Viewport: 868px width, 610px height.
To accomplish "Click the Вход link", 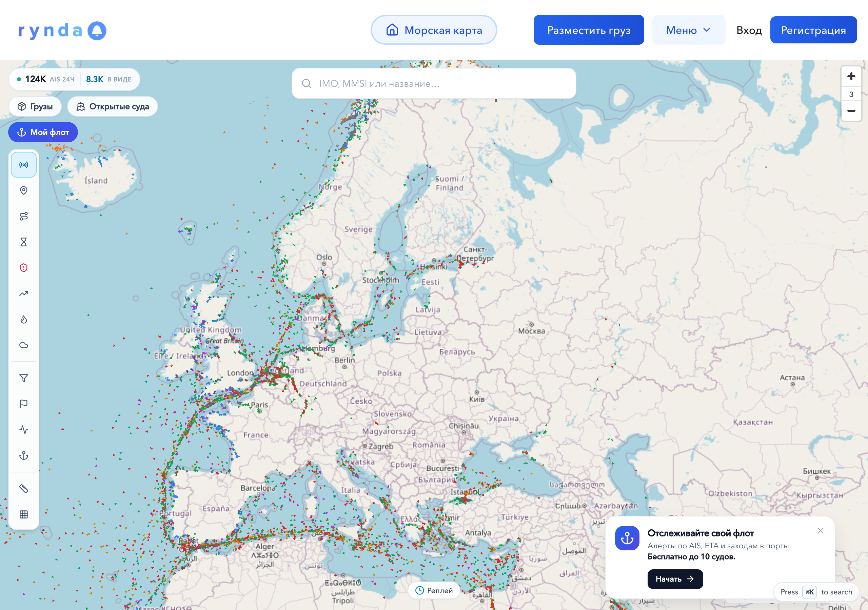I will click(x=749, y=30).
